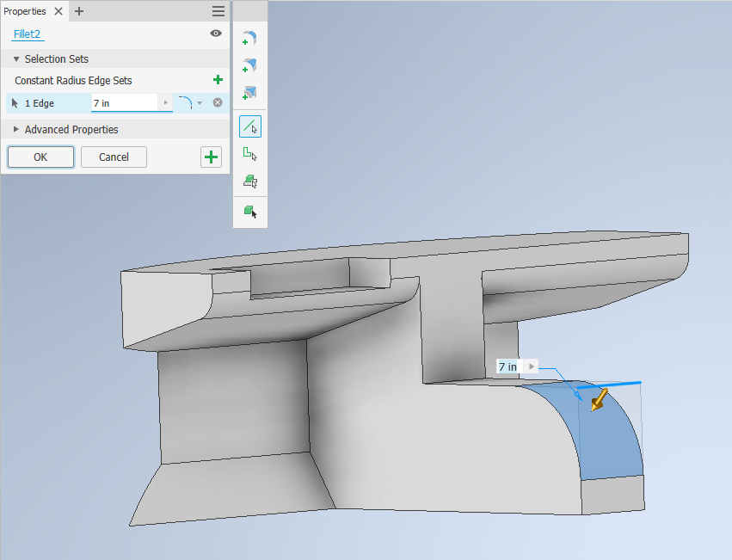
Task: Select the highlighted blue fillet edge
Action: pyautogui.click(x=609, y=385)
